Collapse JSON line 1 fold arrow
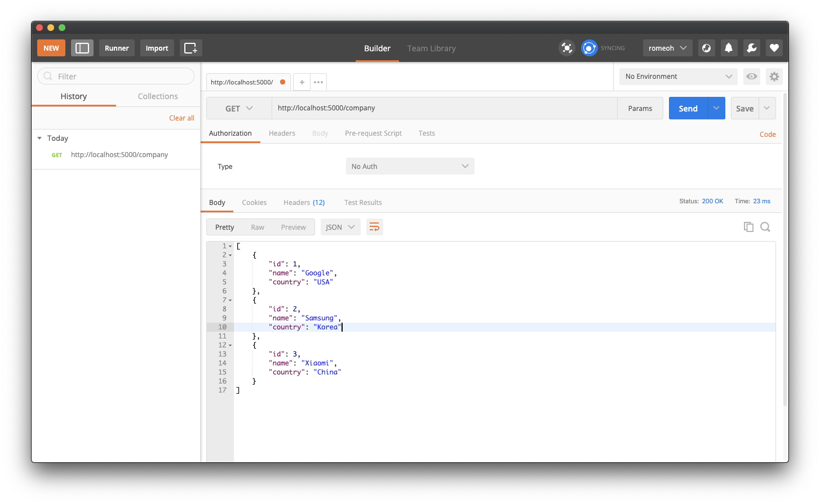Viewport: 820px width, 504px height. pos(231,247)
